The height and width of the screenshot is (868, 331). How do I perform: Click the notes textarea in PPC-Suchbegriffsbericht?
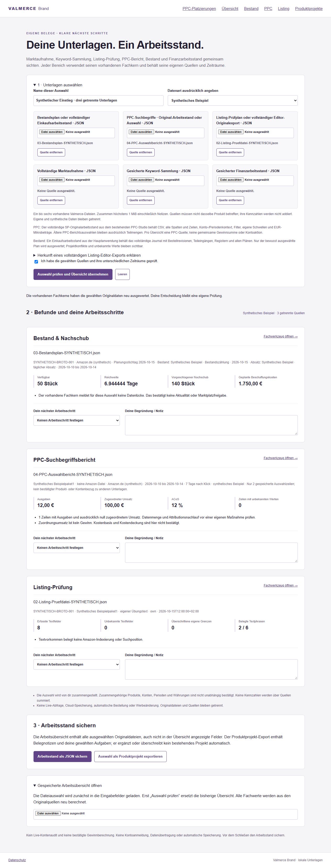tap(211, 553)
